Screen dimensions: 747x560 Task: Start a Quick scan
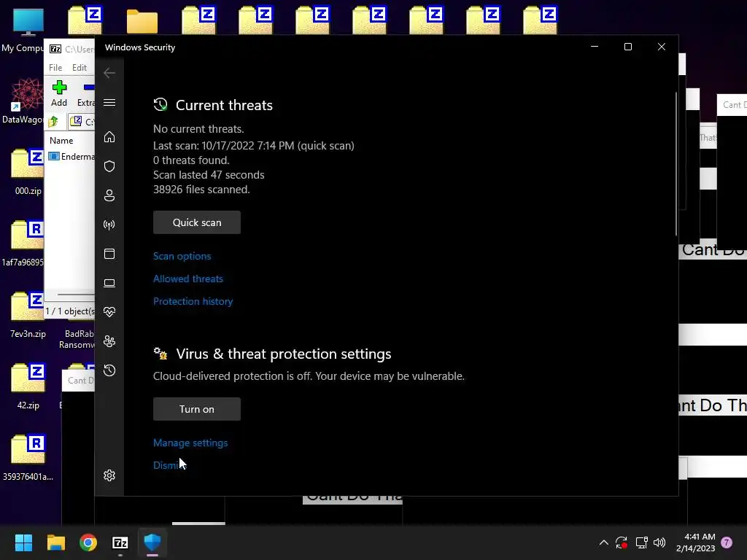(197, 222)
